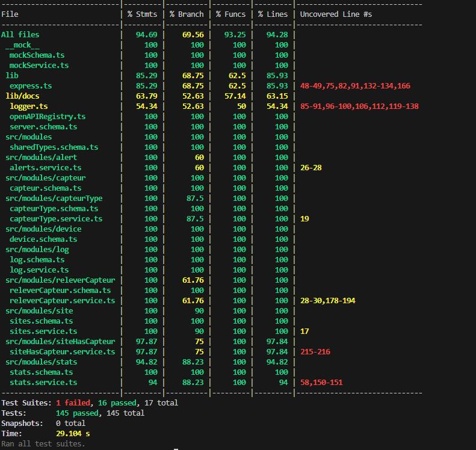Click file name mockService.ts
Viewport: 476px width, 450px height.
pyautogui.click(x=39, y=66)
